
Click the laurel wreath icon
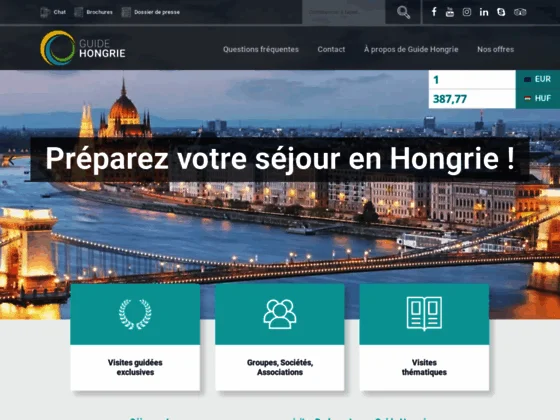[x=135, y=314]
